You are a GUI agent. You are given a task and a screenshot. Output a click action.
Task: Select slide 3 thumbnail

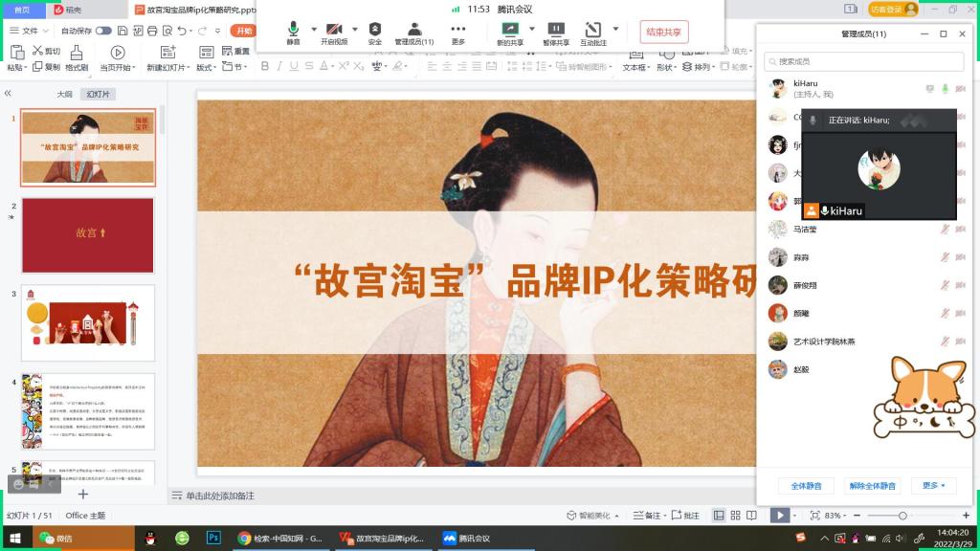pos(88,323)
